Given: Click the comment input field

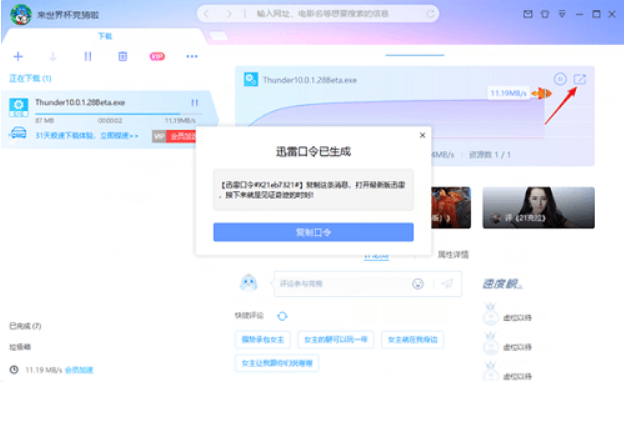Looking at the screenshot, I should tap(342, 284).
